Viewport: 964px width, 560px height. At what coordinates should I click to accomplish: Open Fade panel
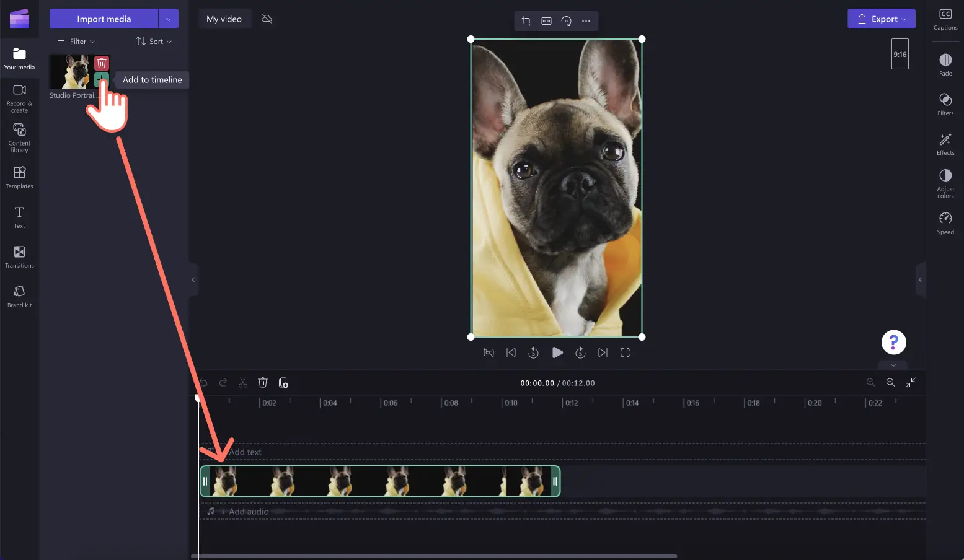[x=945, y=64]
